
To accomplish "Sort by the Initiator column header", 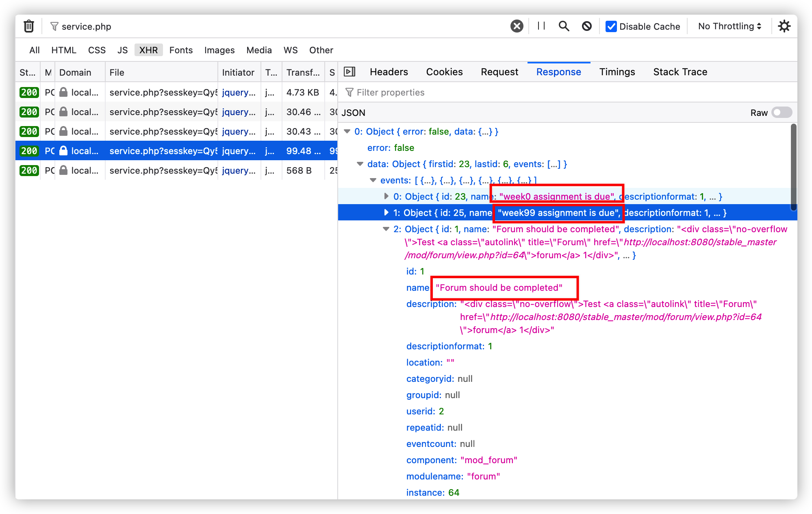I will (240, 72).
